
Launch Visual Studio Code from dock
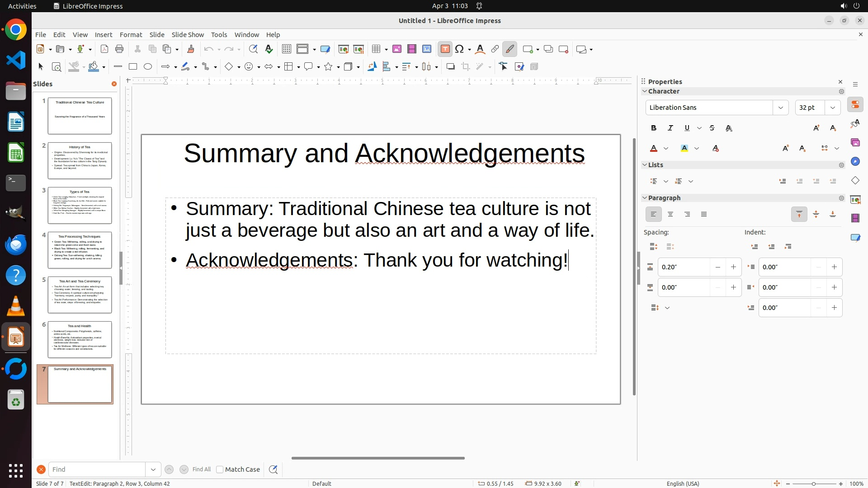coord(16,60)
